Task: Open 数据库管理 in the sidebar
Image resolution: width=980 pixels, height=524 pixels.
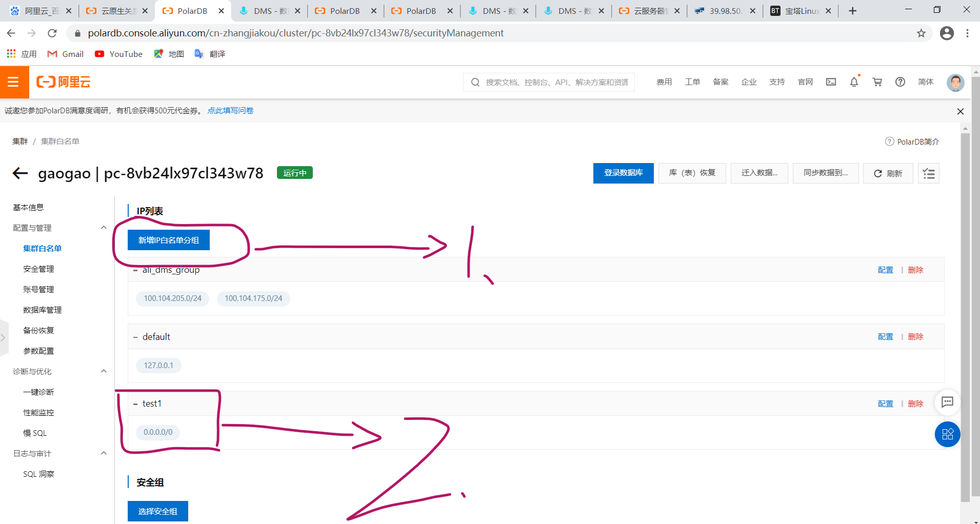Action: [42, 310]
